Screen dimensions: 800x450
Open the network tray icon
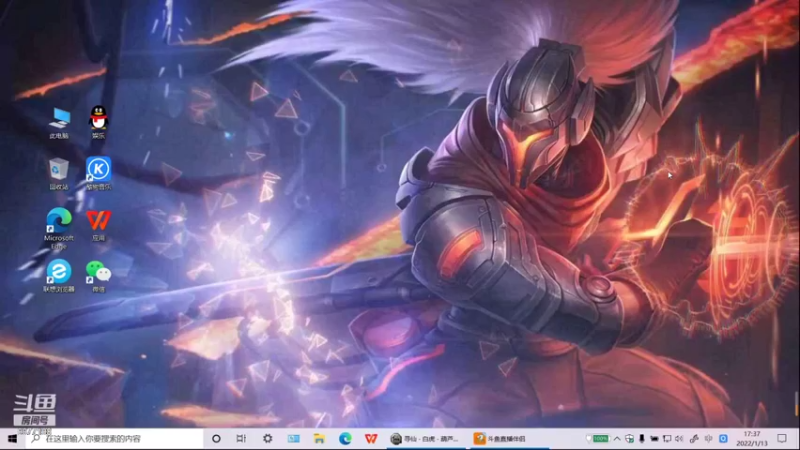point(667,439)
